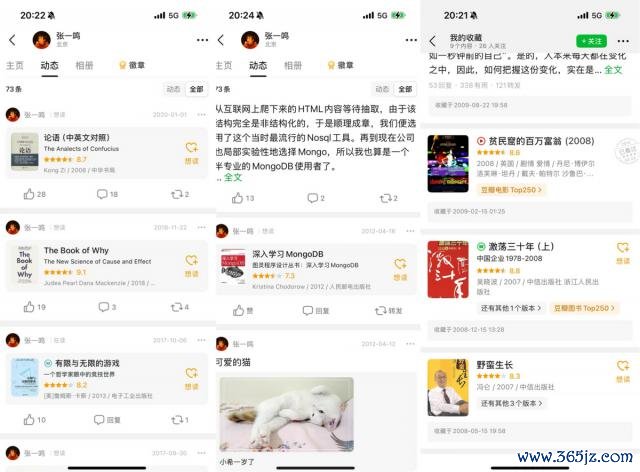Tap the 想读 heart on 深入学习MongoDB
The image size is (640, 472).
(x=400, y=269)
